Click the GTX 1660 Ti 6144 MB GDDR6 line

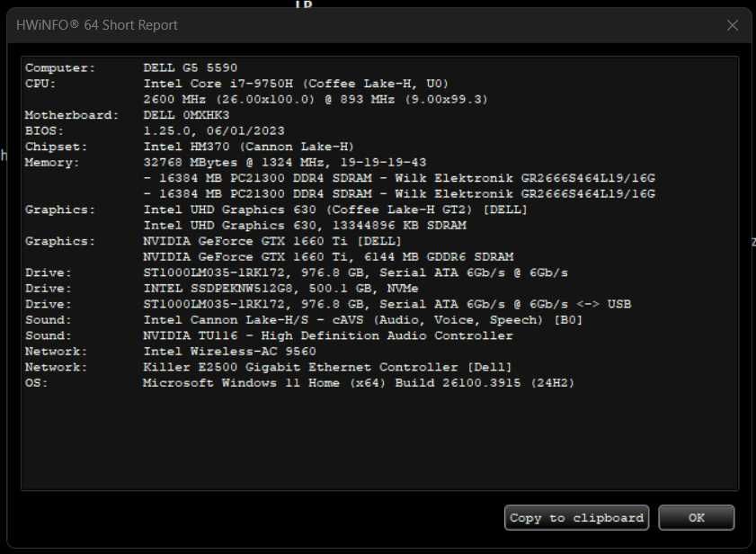tap(328, 257)
